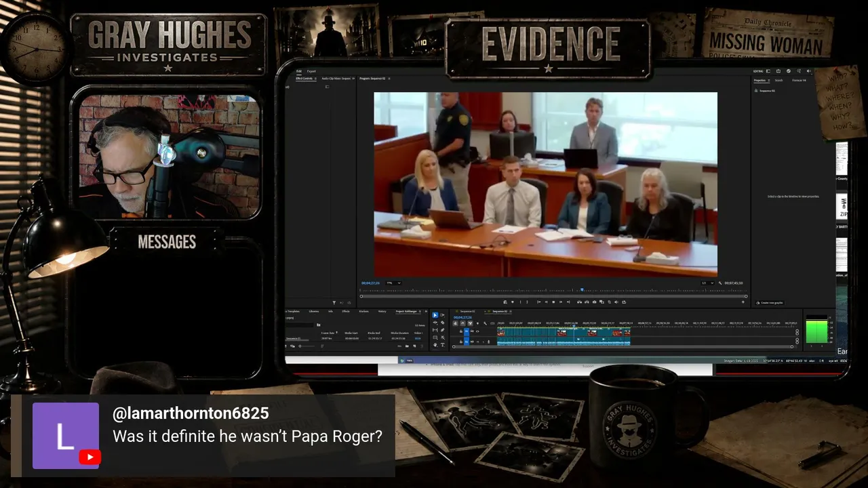Image resolution: width=868 pixels, height=488 pixels.
Task: Toggle V1 track output eye icon
Action: click(477, 331)
